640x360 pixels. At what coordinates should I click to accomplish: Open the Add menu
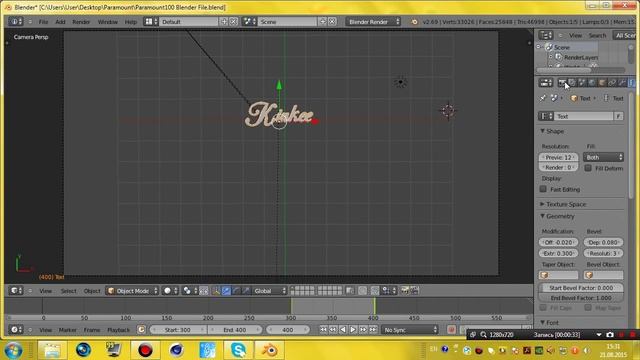point(60,22)
